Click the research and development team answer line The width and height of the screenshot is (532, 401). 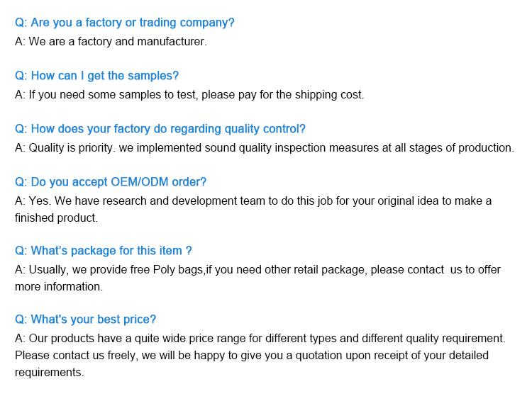[253, 200]
